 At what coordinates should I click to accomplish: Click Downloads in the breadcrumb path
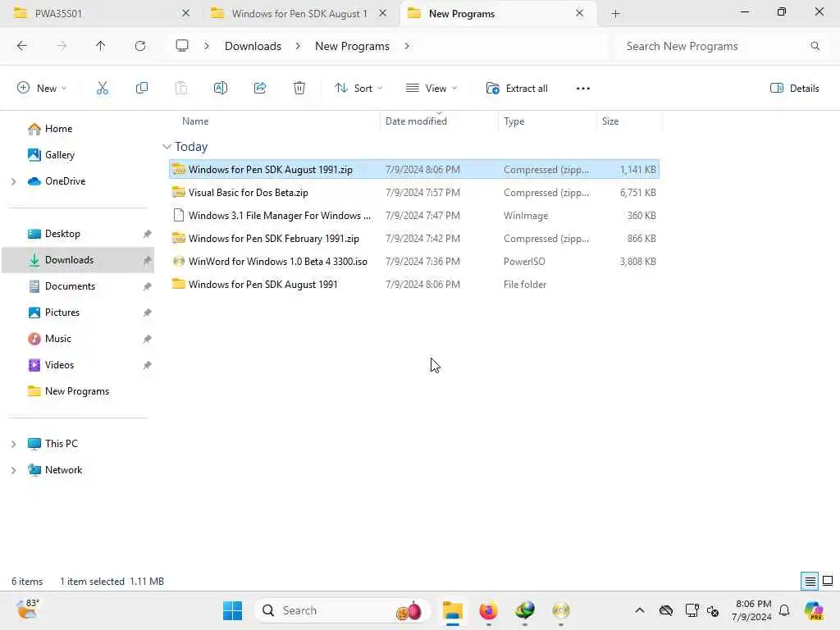tap(253, 46)
